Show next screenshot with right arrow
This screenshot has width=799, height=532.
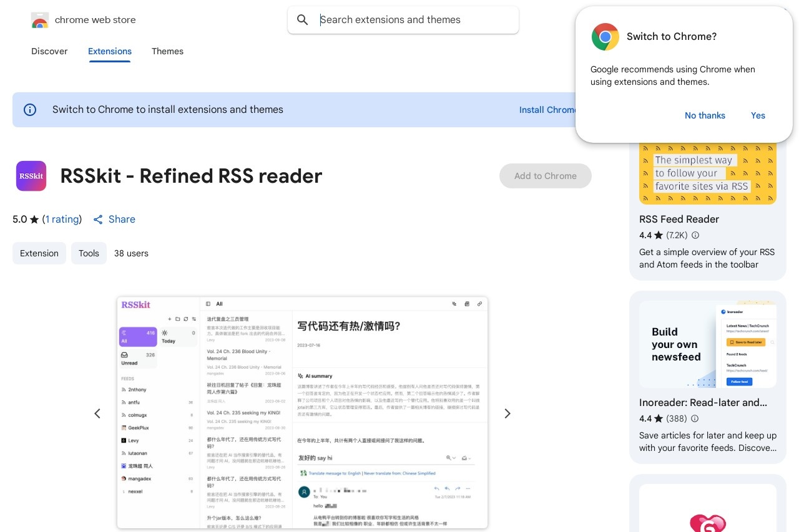[x=507, y=414]
